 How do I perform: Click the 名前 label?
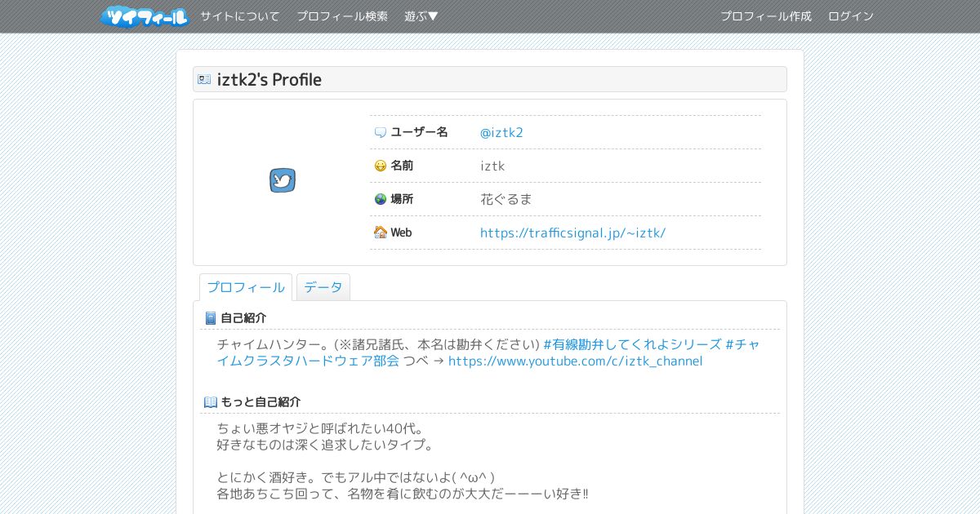point(402,166)
